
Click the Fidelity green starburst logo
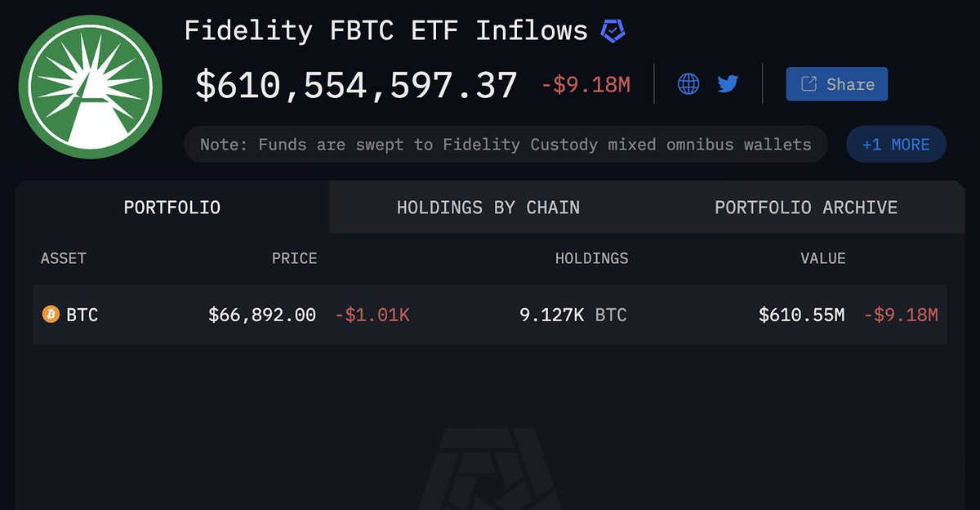coord(91,86)
